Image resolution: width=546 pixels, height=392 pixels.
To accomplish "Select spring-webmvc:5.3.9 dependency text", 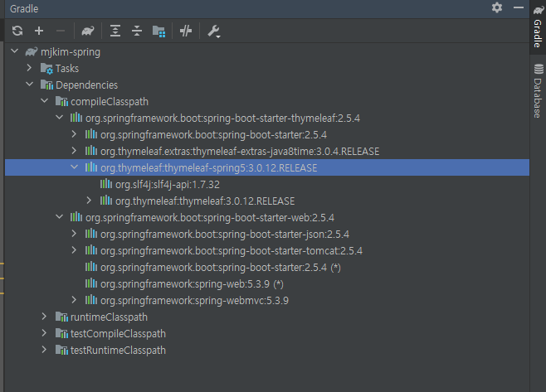I will (194, 301).
